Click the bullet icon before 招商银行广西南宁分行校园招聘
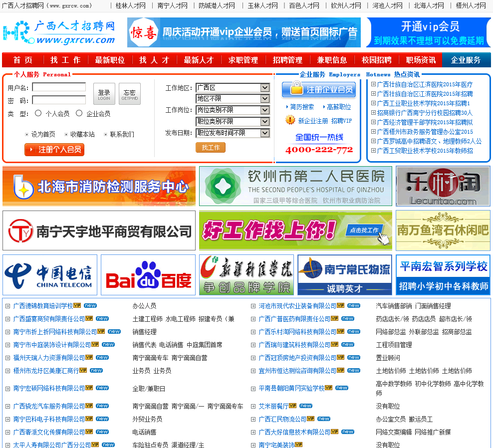This screenshot has height=448, width=493. click(373, 112)
